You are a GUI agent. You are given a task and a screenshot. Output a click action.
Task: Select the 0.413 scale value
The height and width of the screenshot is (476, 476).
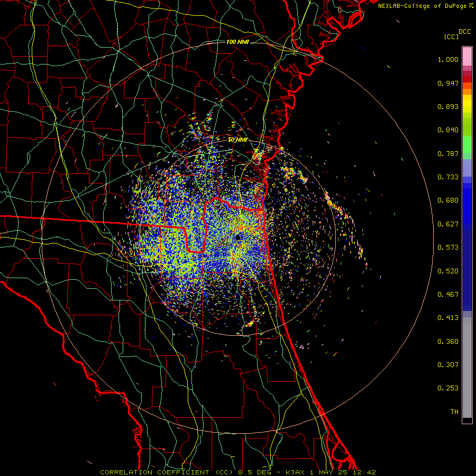click(448, 318)
